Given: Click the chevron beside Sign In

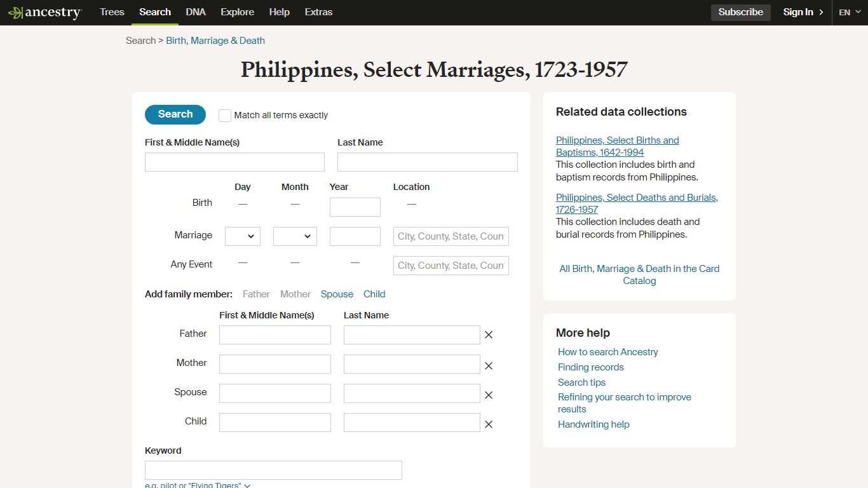Looking at the screenshot, I should [x=821, y=12].
